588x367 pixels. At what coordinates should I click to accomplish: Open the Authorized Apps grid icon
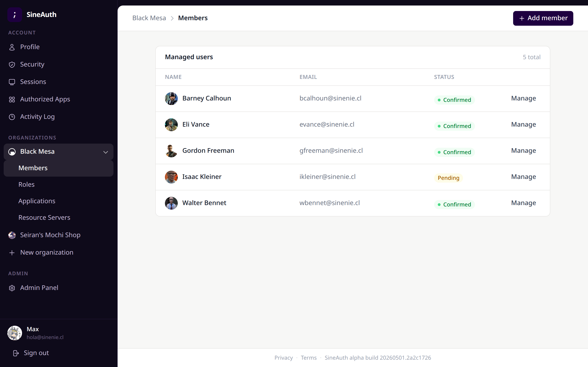click(x=12, y=100)
